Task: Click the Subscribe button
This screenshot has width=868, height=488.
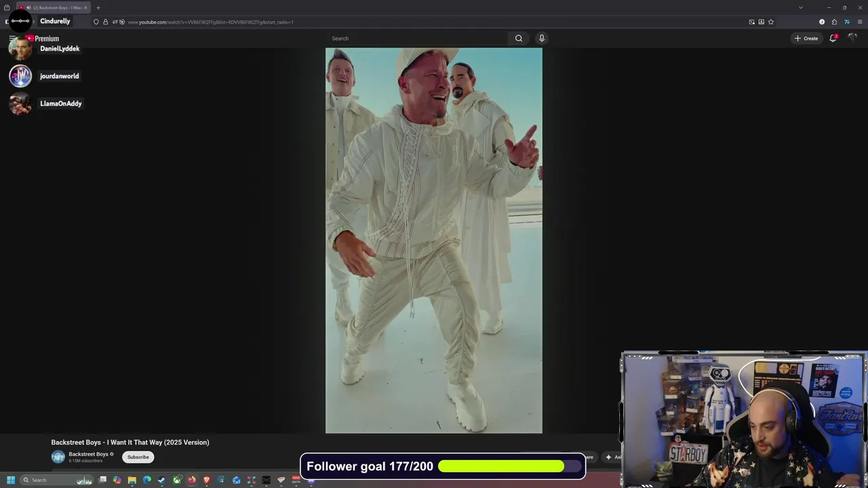Action: (138, 457)
